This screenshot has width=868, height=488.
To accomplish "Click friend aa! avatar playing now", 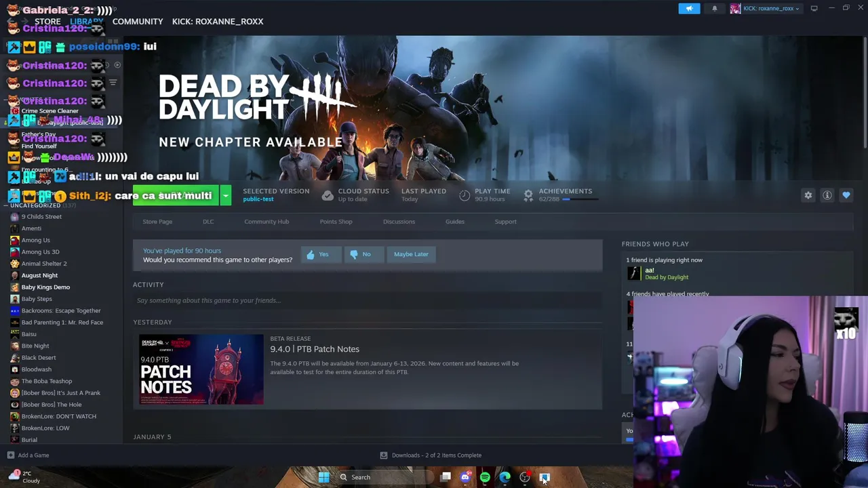I will tap(633, 273).
